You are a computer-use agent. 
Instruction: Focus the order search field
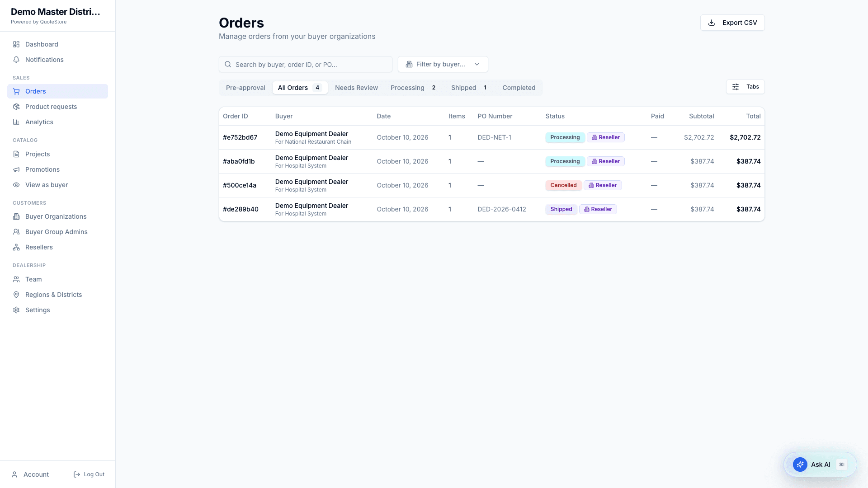[x=305, y=64]
